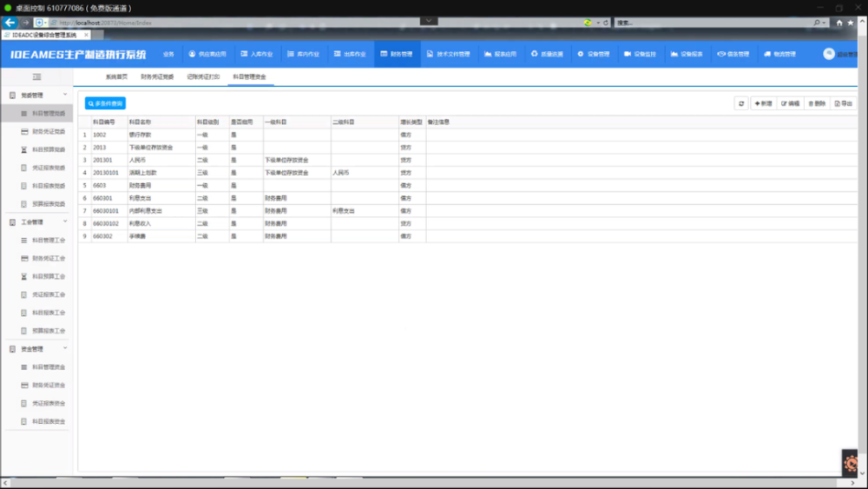Select table row with code 6603

point(468,186)
